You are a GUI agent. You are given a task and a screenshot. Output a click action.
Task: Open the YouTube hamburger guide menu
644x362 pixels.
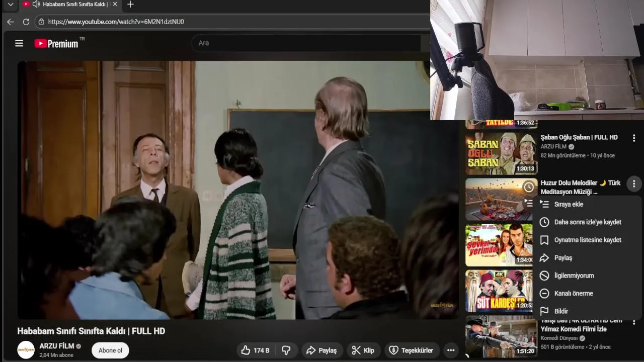tap(19, 43)
